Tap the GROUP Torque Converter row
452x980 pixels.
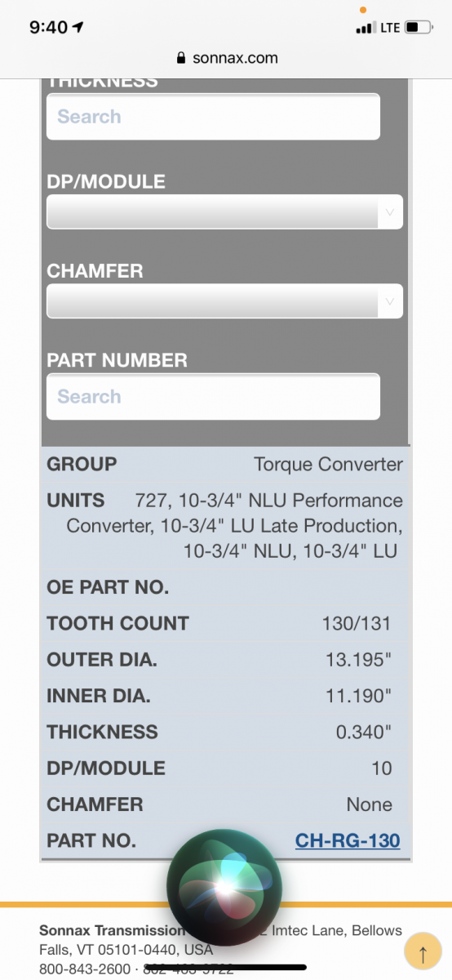coord(225,465)
